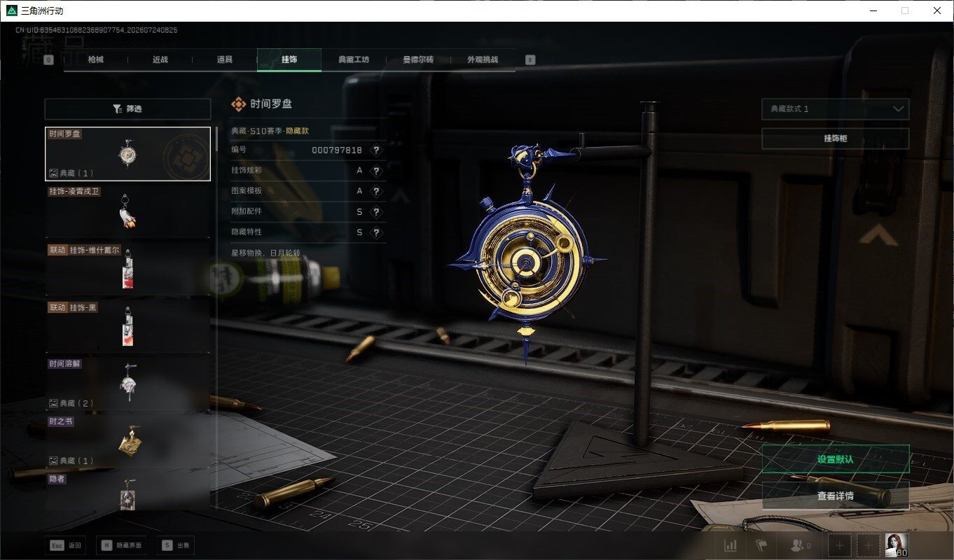Click the 典藏(1) icon under 时间罗盘
The height and width of the screenshot is (560, 954).
pyautogui.click(x=53, y=173)
